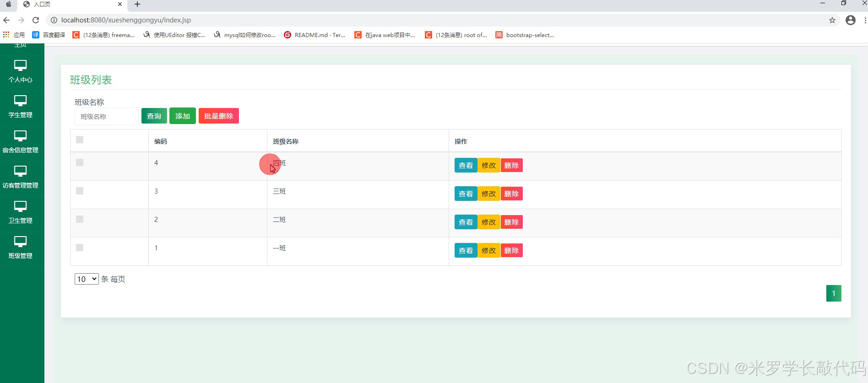Open the 应用 apps grid bookmark

14,35
